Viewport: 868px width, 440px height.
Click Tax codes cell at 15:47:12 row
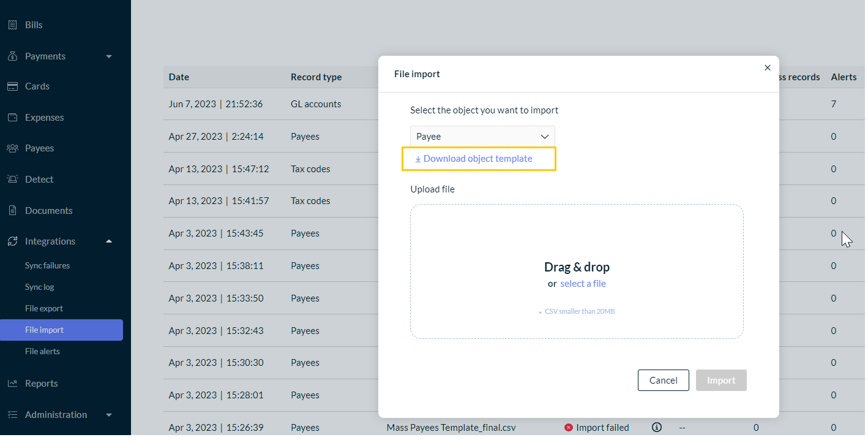coord(310,169)
